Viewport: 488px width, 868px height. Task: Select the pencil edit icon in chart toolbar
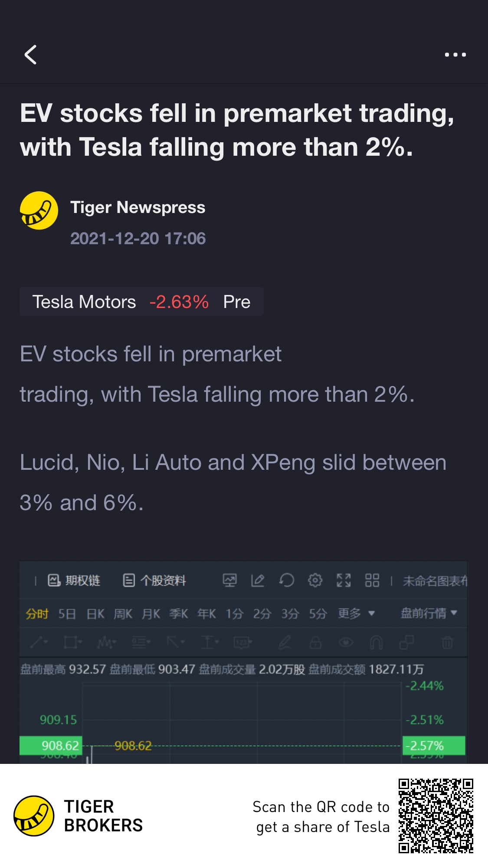(258, 580)
